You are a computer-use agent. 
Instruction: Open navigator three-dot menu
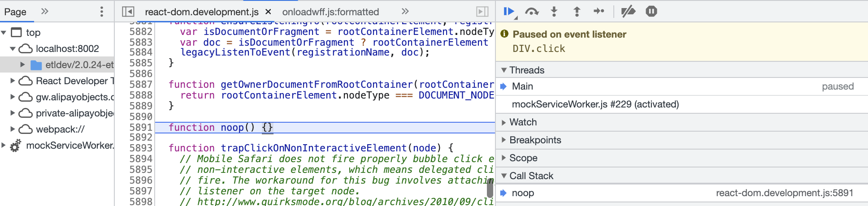click(x=102, y=12)
